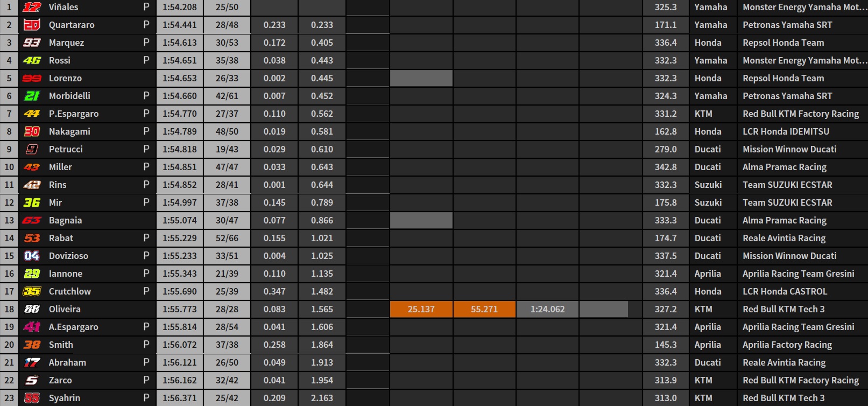Click Abraham's lap time 1:56.121
Viewport: 868px width, 406px height.
tap(180, 362)
